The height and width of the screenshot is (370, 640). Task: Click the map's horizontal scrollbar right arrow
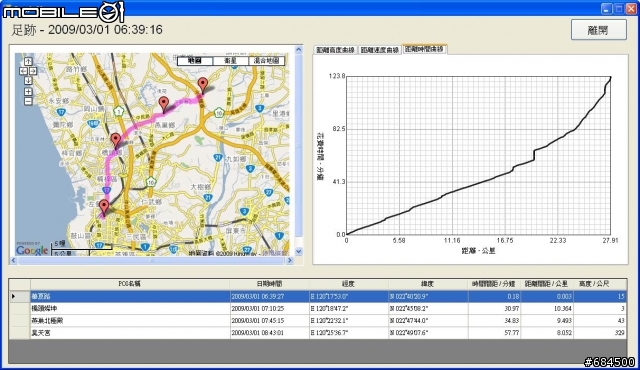pyautogui.click(x=290, y=260)
